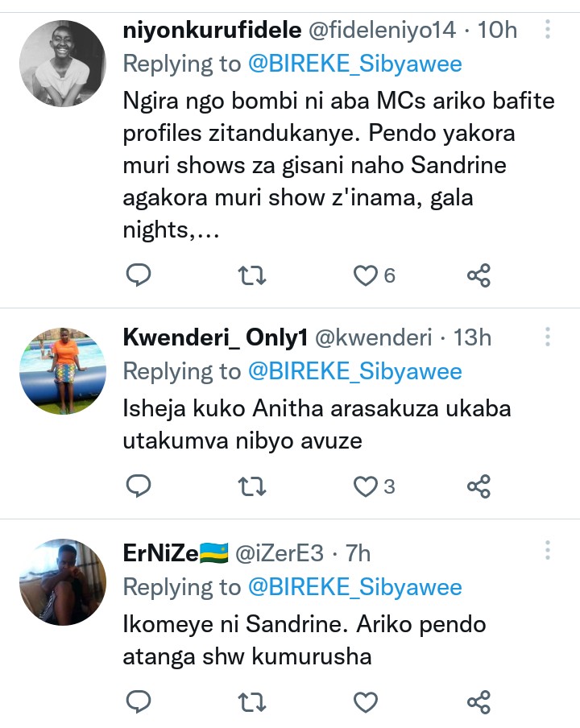This screenshot has height=728, width=580.
Task: Open more options on ErNiZe's tweet
Action: [548, 552]
